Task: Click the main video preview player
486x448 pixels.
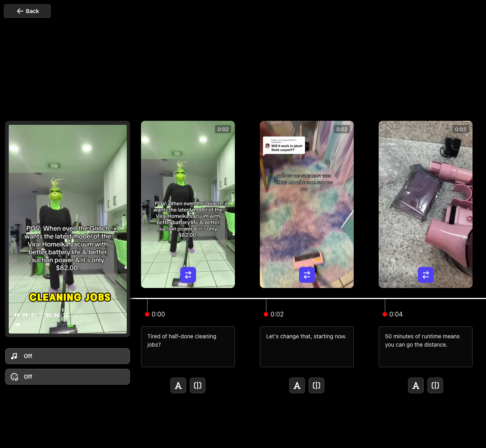Action: tap(68, 229)
